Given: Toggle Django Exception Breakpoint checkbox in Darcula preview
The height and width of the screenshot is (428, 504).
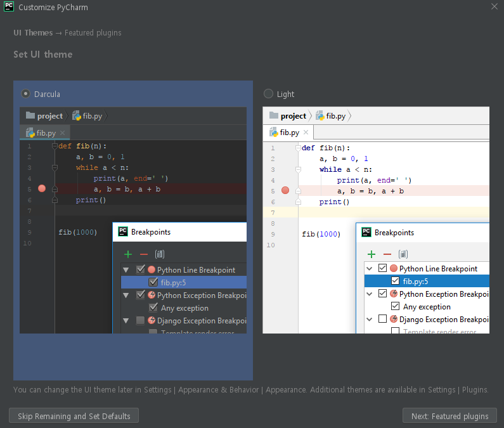Looking at the screenshot, I should point(141,320).
